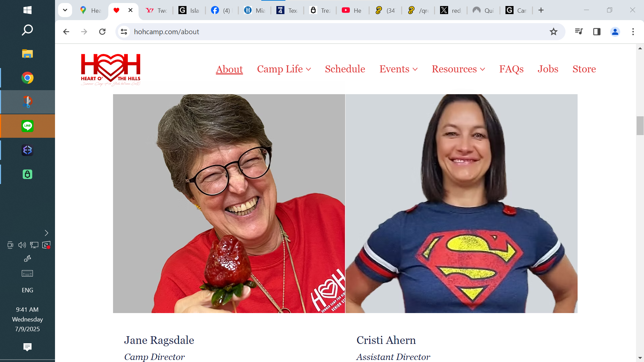Click the Heart O' the Hills logo

[x=111, y=70]
